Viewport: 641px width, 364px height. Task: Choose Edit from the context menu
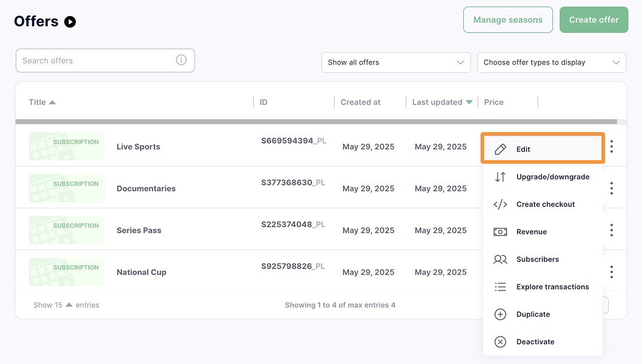[542, 149]
